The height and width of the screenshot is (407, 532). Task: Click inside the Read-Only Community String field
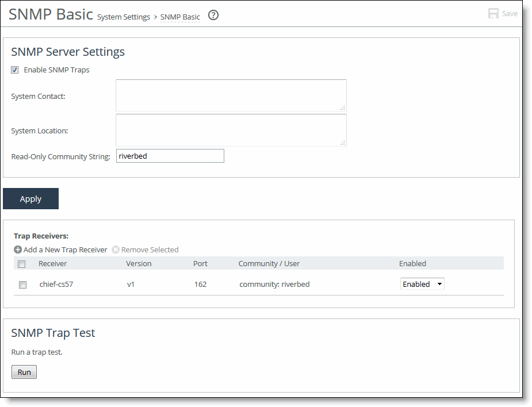tap(170, 155)
